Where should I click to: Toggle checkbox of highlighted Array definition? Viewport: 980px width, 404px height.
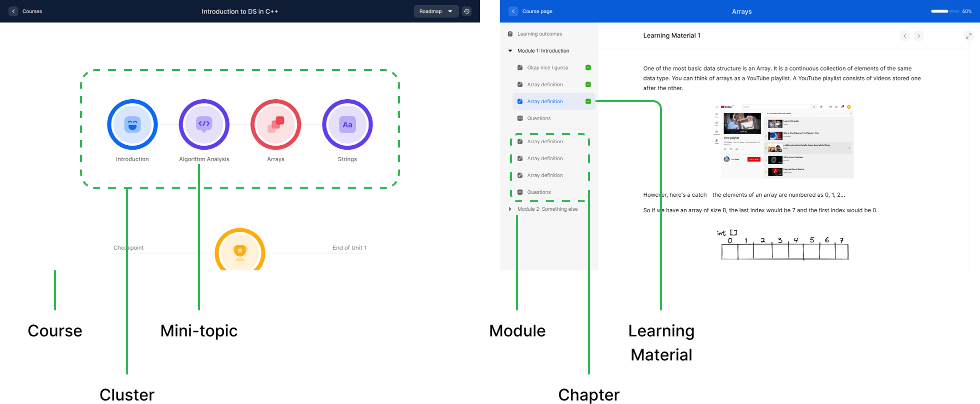pyautogui.click(x=588, y=102)
